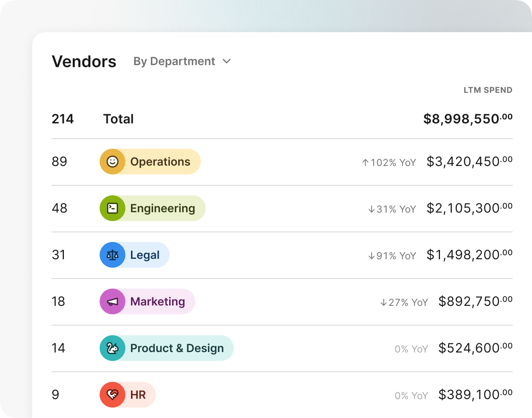Click the vendor count 214 for Total

(63, 119)
